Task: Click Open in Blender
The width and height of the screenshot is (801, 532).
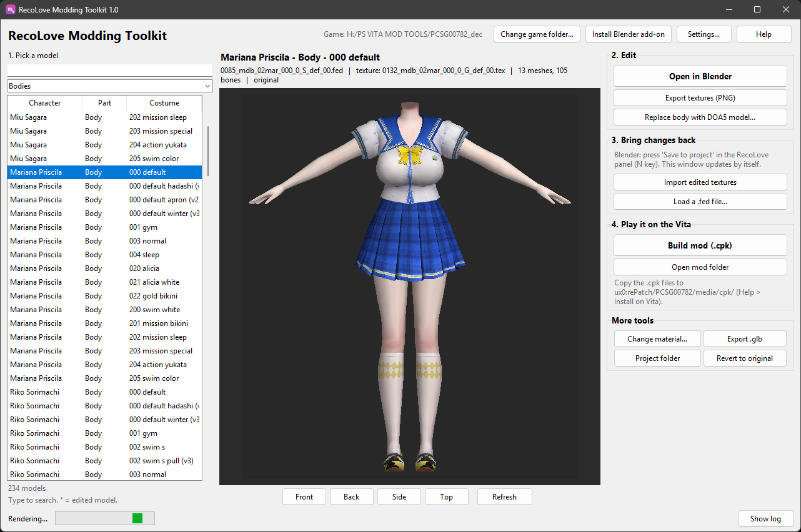Action: [x=700, y=76]
